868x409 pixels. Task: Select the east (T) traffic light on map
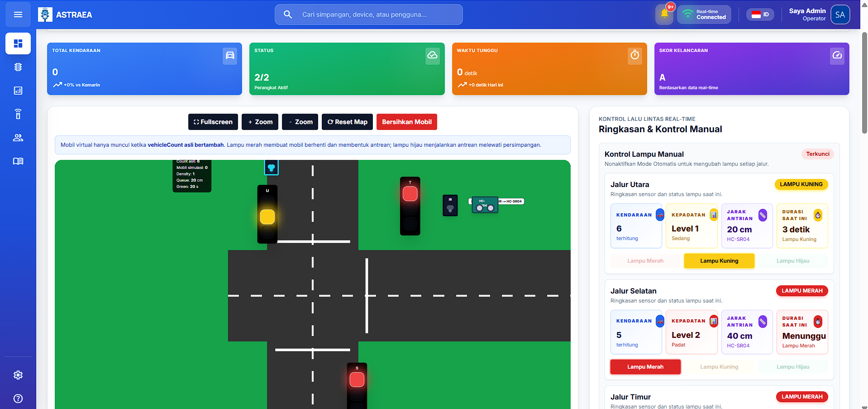[410, 206]
